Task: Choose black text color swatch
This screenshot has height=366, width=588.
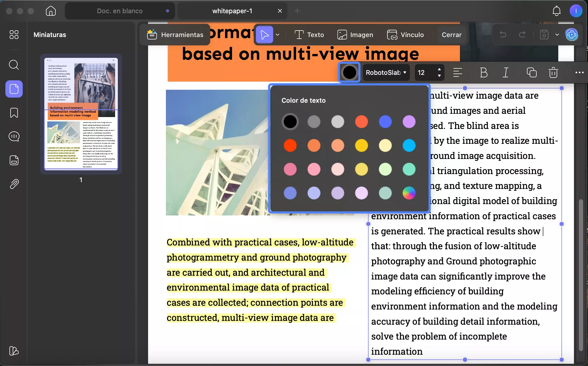Action: coord(290,122)
